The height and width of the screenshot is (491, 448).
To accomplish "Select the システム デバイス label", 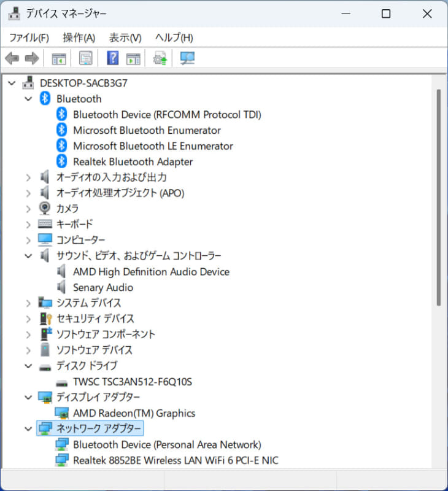I will 88,303.
